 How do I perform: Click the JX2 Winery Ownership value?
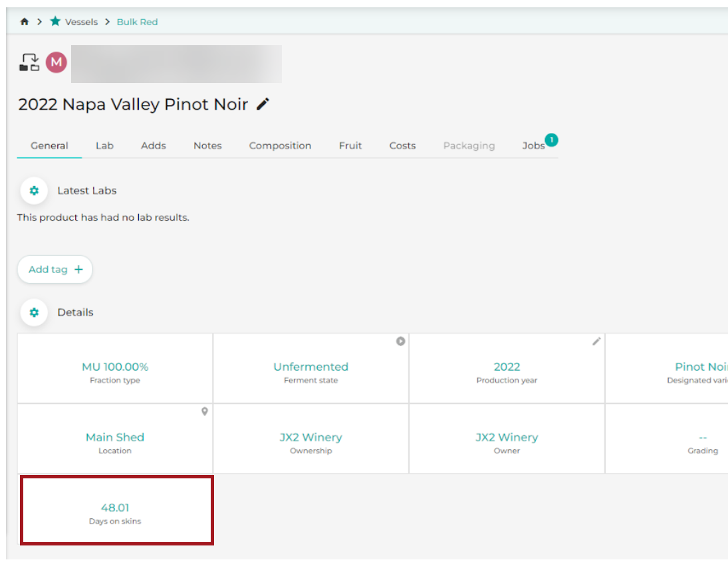tap(310, 437)
